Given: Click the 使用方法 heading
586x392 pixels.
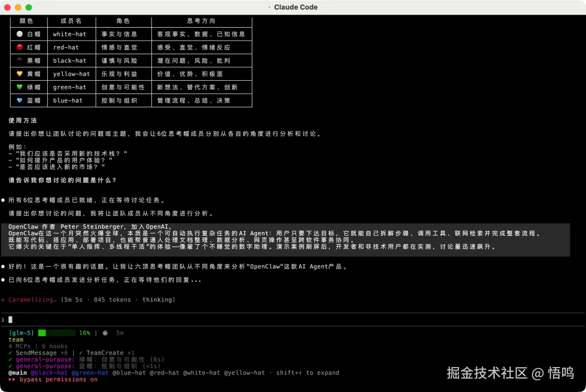Looking at the screenshot, I should click(23, 120).
